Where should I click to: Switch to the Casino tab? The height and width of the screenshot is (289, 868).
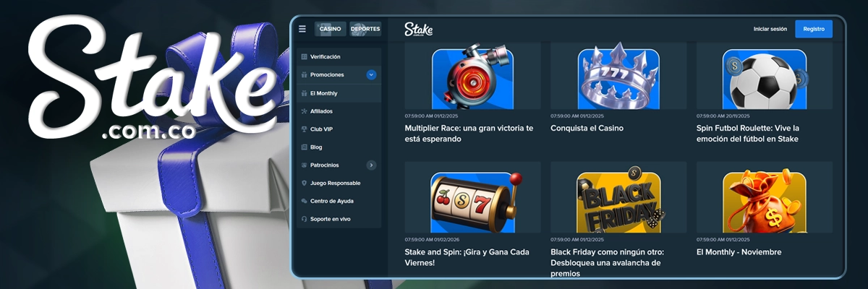pyautogui.click(x=330, y=29)
